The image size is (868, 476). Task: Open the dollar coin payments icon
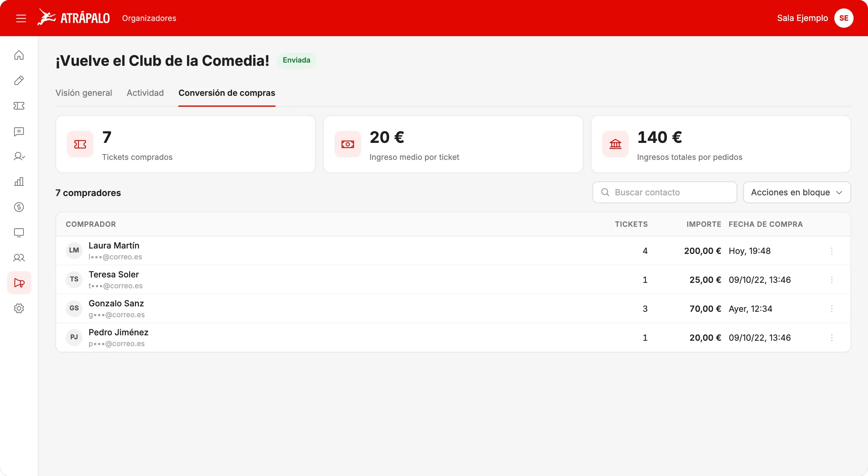tap(19, 207)
